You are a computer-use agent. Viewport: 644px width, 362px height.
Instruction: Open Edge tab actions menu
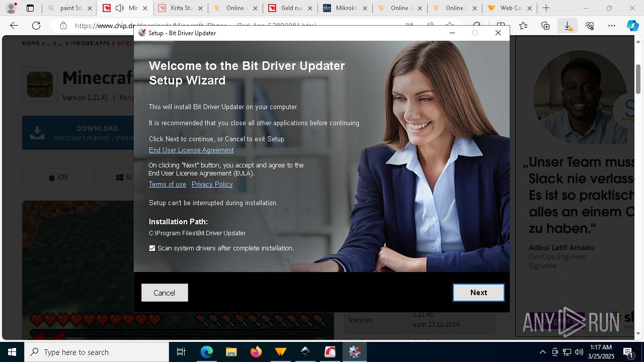pyautogui.click(x=30, y=8)
